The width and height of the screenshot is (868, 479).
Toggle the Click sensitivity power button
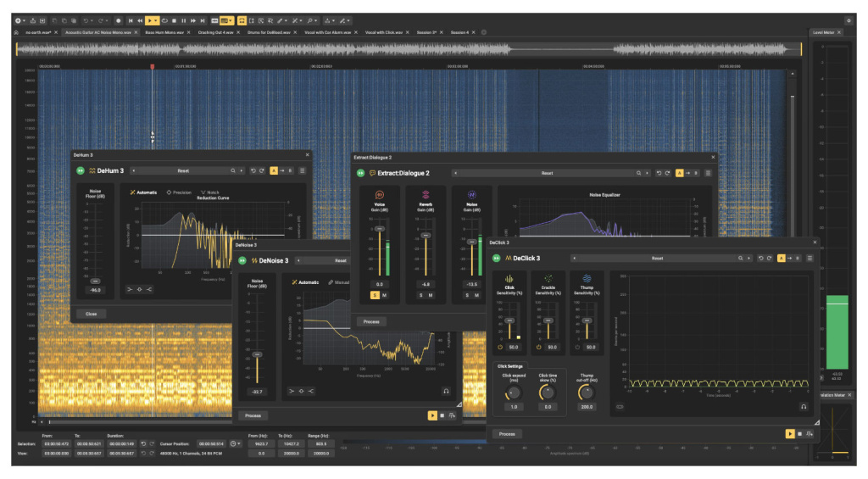pyautogui.click(x=500, y=348)
